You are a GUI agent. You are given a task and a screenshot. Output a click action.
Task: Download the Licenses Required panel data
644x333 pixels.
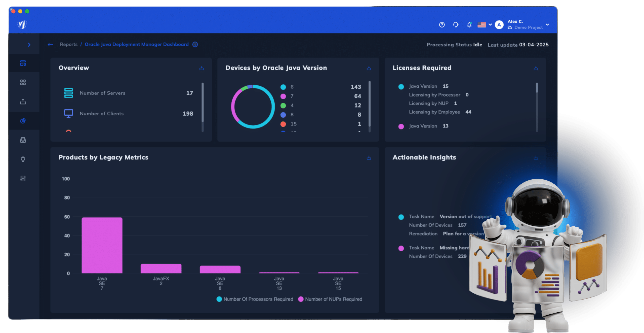coord(536,68)
